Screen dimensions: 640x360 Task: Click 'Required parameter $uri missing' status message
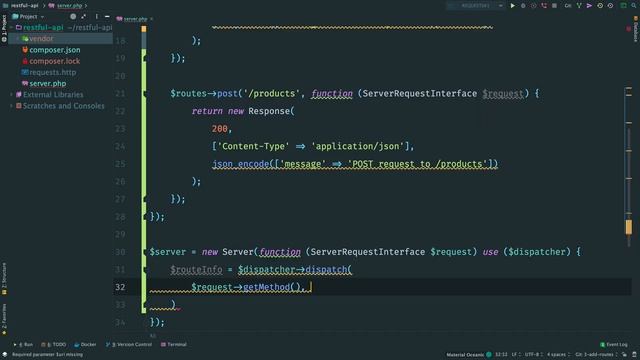click(x=47, y=355)
